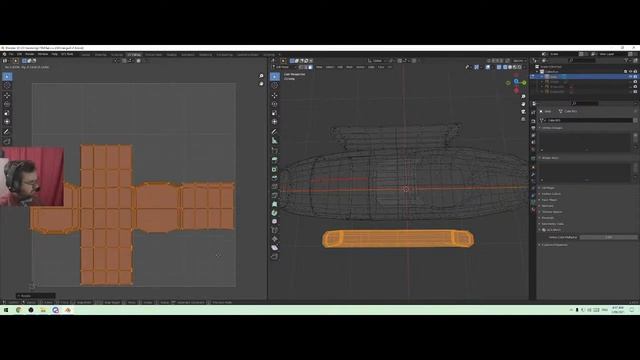
Task: Expand the Custom Properties panel
Action: (554, 245)
